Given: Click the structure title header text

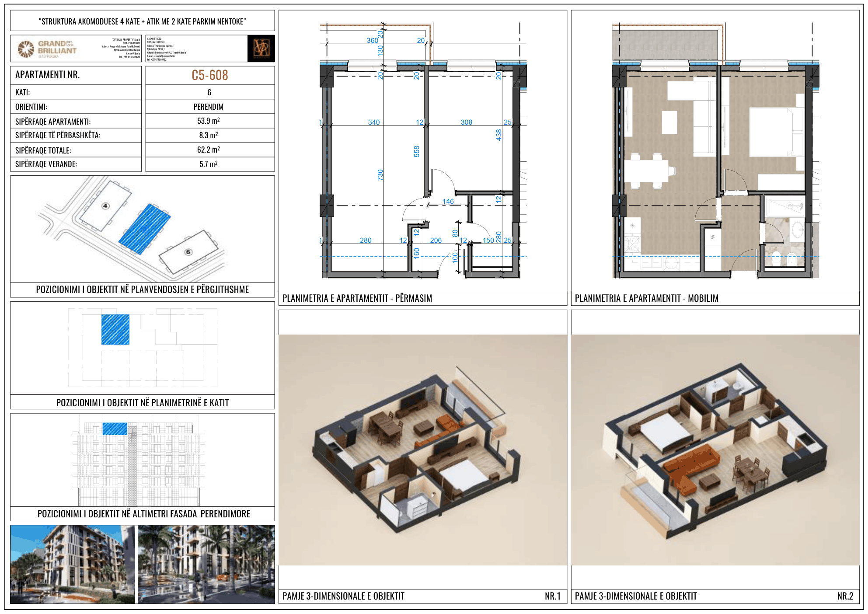Looking at the screenshot, I should coord(143,21).
